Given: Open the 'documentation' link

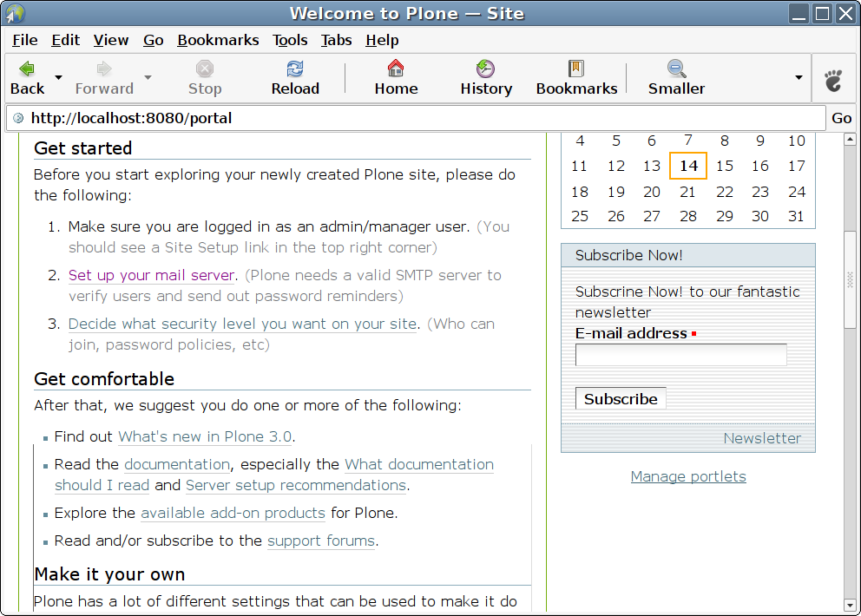Looking at the screenshot, I should tap(177, 464).
